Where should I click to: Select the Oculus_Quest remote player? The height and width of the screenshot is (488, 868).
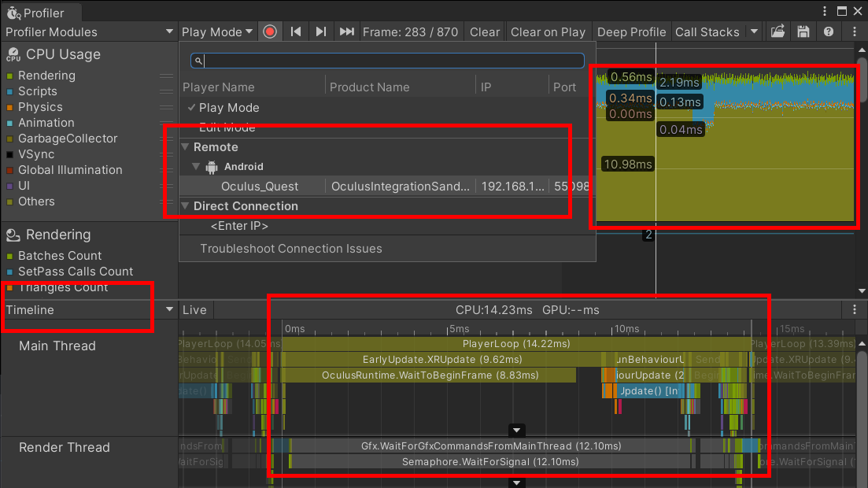tap(260, 187)
